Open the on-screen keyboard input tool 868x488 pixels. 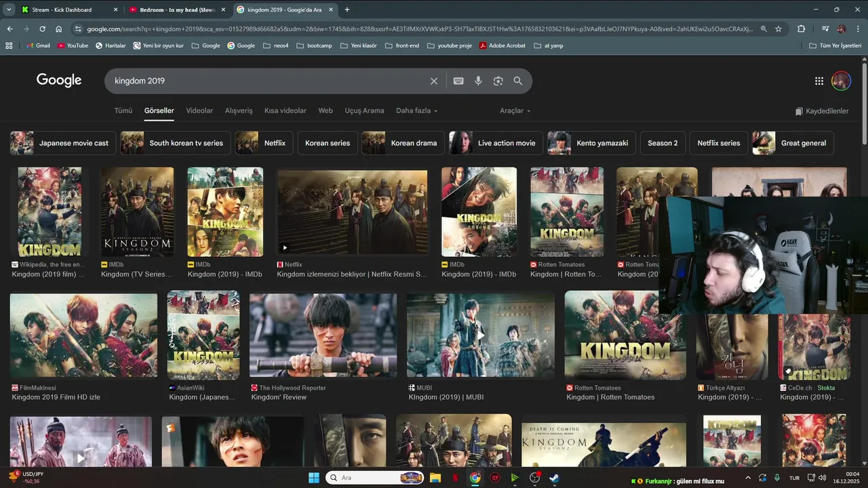point(458,81)
